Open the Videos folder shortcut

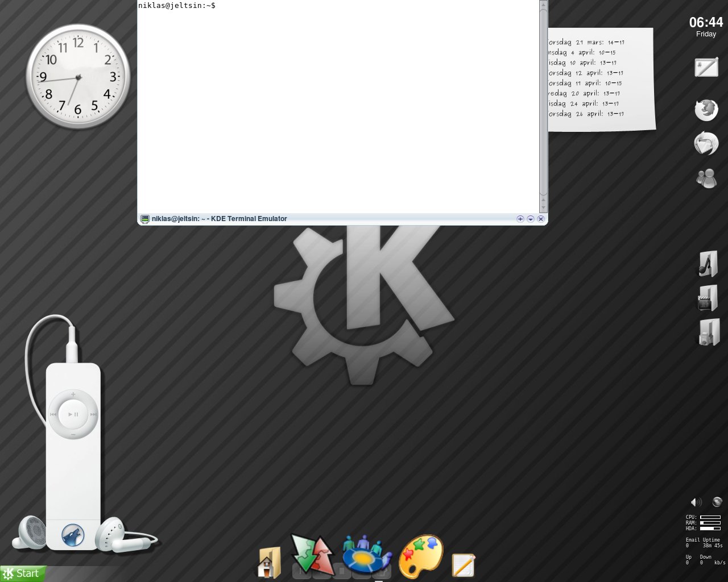click(x=708, y=298)
